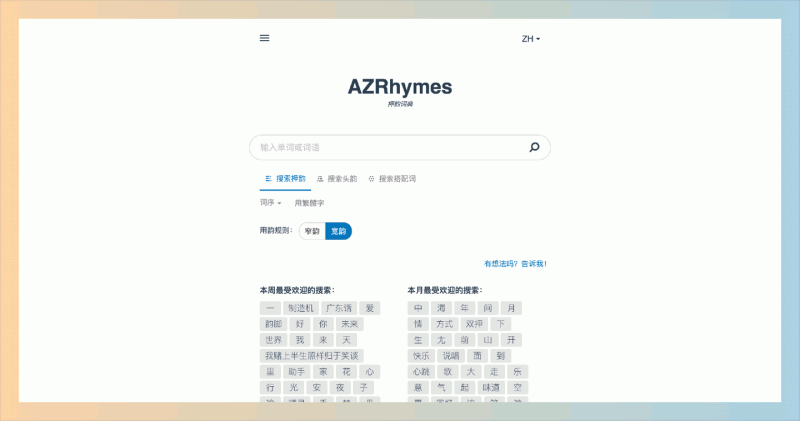The height and width of the screenshot is (421, 800).
Task: Open the 有想法吗？告诉我！ link
Action: [515, 264]
